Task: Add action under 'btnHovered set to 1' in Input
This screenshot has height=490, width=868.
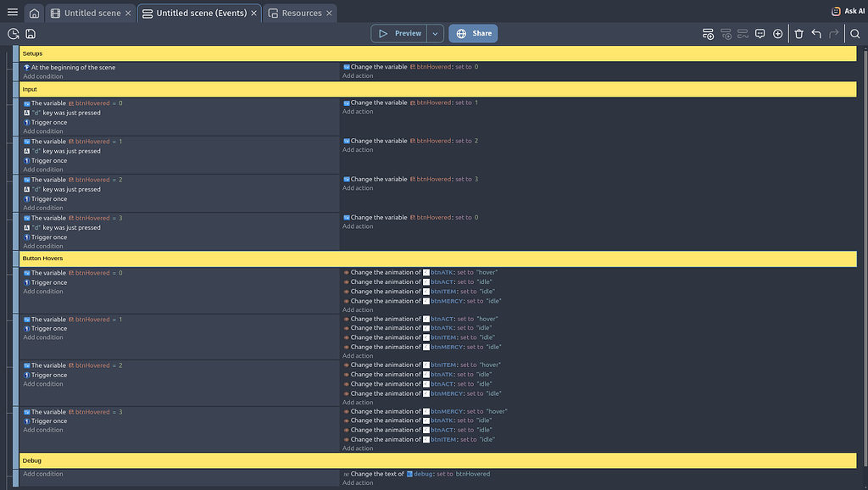Action: tap(358, 111)
